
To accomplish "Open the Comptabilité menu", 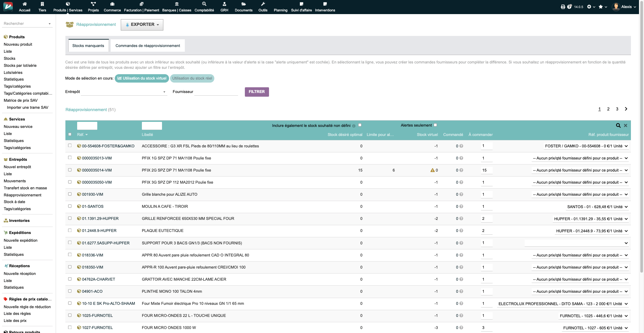I will click(204, 7).
